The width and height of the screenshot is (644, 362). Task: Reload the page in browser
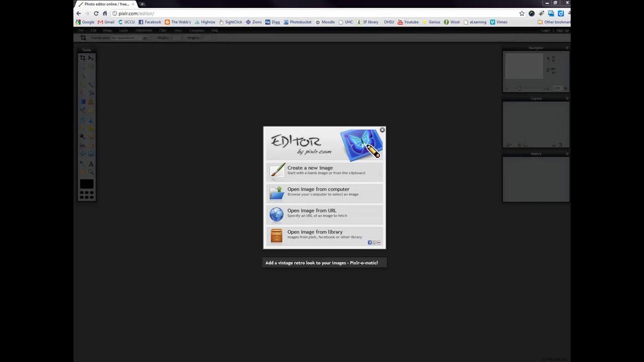[x=96, y=13]
